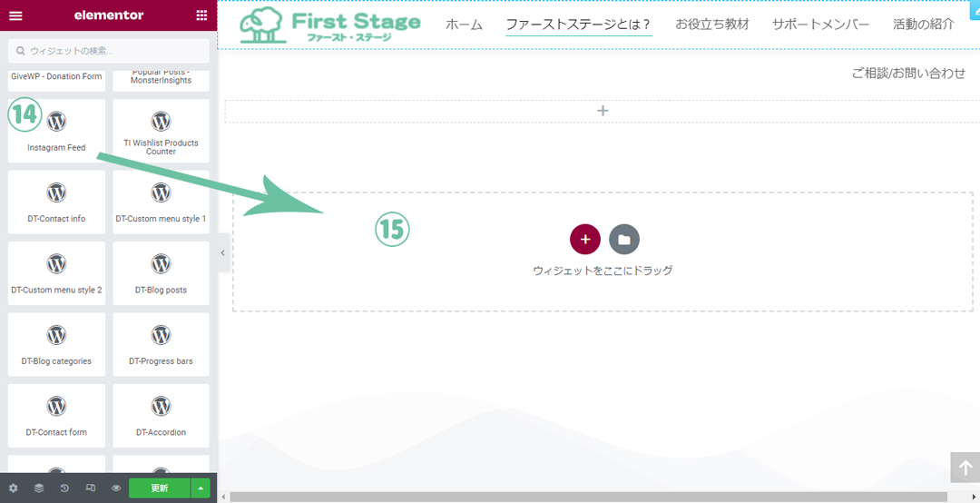
Task: Select the DT-Contact info widget
Action: (56, 202)
